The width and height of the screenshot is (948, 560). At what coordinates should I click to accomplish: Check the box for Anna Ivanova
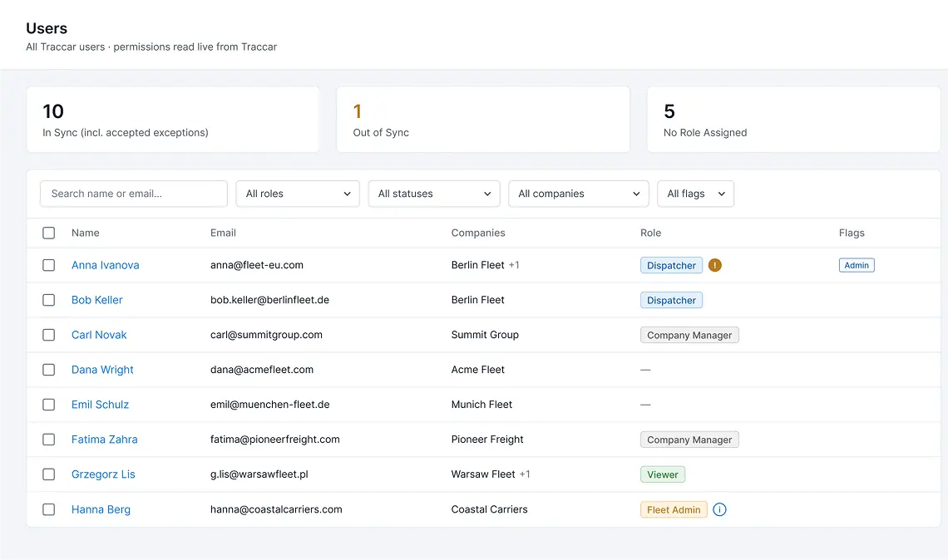[49, 265]
